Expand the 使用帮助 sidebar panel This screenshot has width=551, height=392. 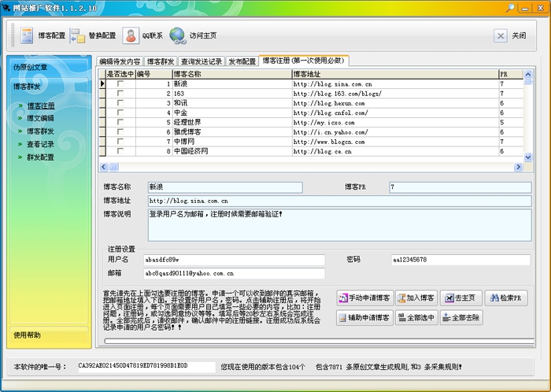point(47,335)
